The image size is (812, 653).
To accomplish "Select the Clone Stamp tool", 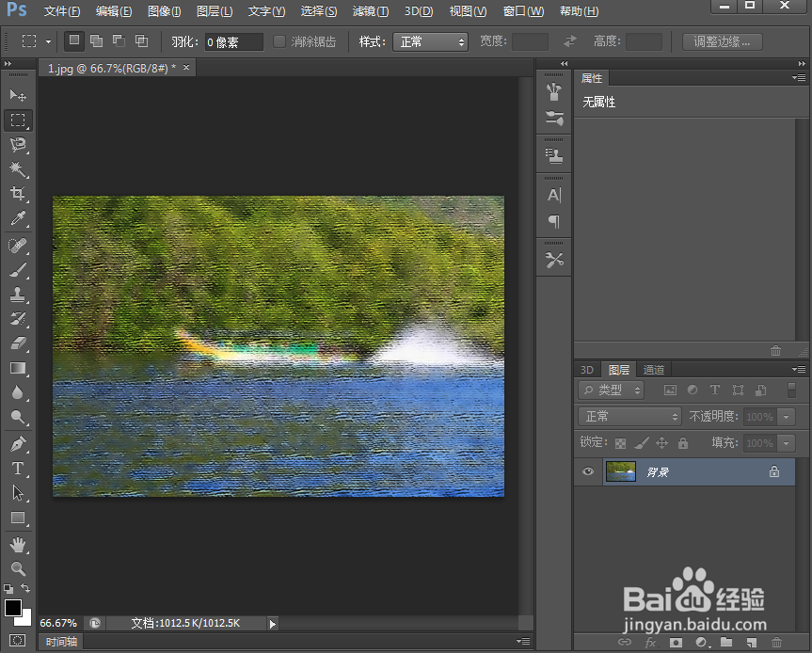I will click(x=18, y=295).
